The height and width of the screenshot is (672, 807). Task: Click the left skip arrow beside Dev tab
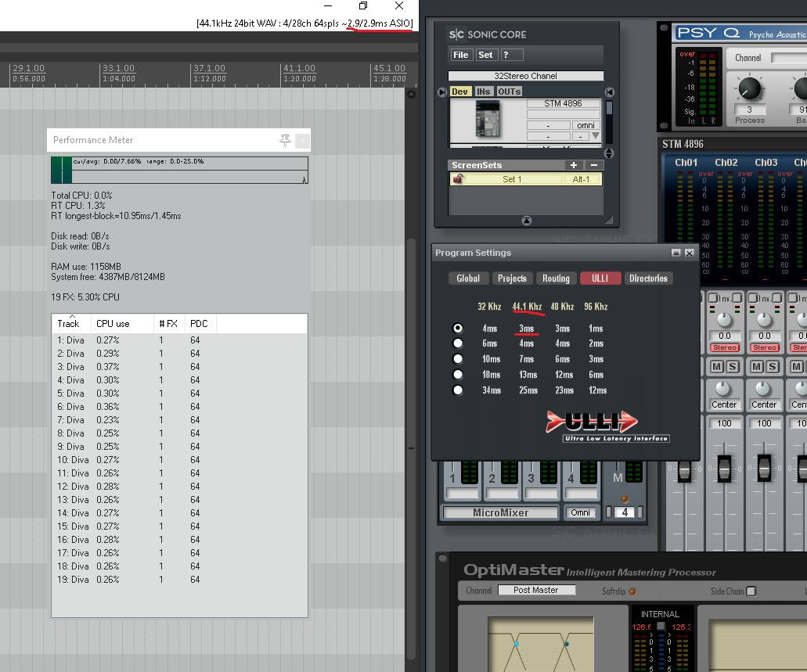[x=442, y=92]
